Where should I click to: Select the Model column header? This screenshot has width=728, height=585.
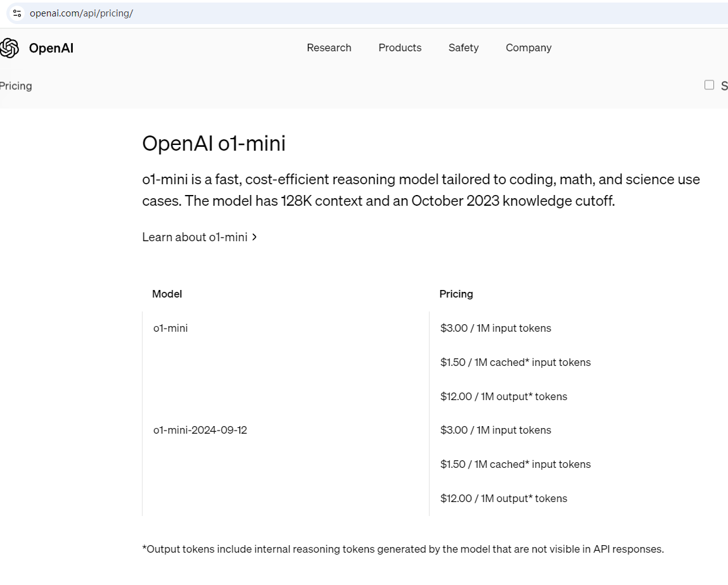[x=167, y=294]
